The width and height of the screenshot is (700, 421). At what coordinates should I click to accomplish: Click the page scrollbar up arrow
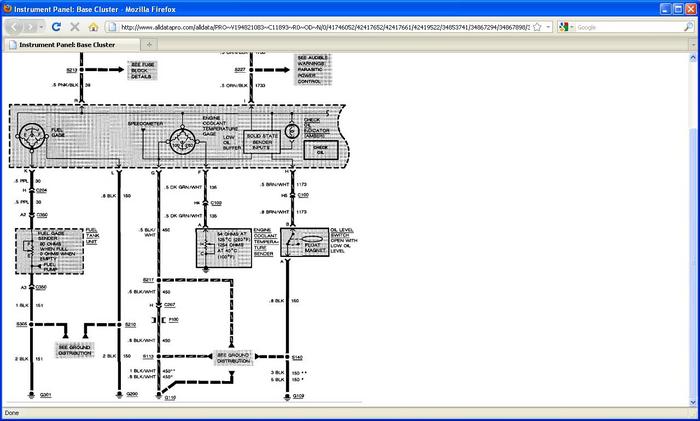tap(693, 58)
